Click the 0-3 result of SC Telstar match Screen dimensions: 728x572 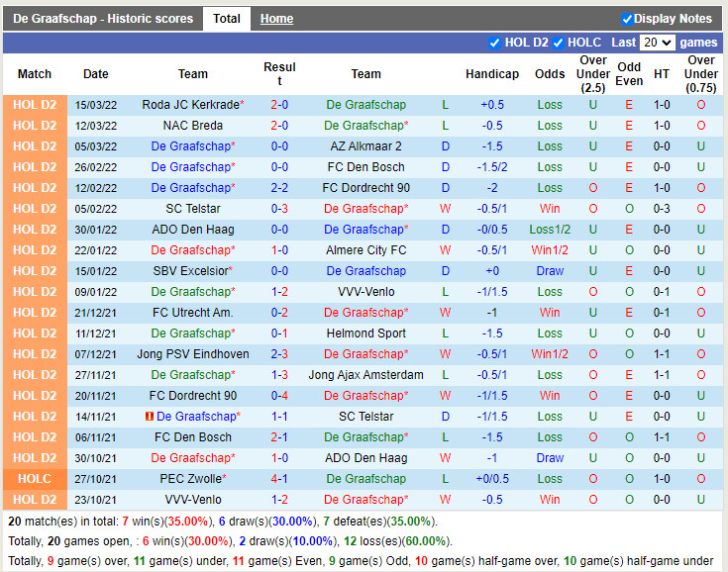[x=279, y=209]
